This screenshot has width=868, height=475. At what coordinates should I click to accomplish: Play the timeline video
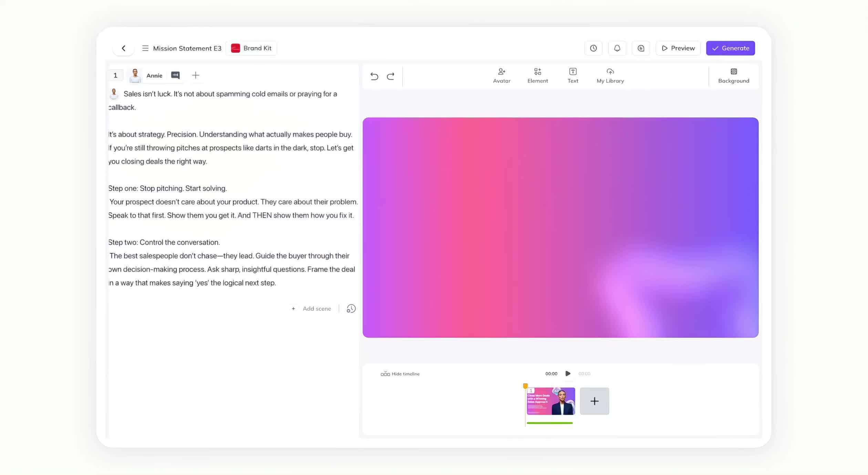click(568, 373)
